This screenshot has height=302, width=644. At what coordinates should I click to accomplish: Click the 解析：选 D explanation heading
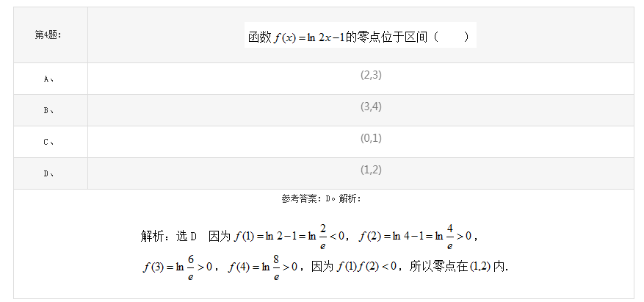(x=169, y=237)
